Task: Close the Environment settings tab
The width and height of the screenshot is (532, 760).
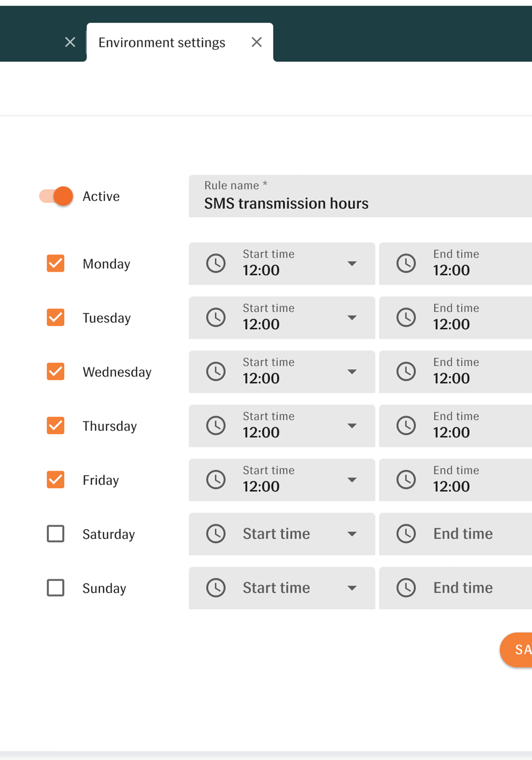Action: tap(256, 42)
